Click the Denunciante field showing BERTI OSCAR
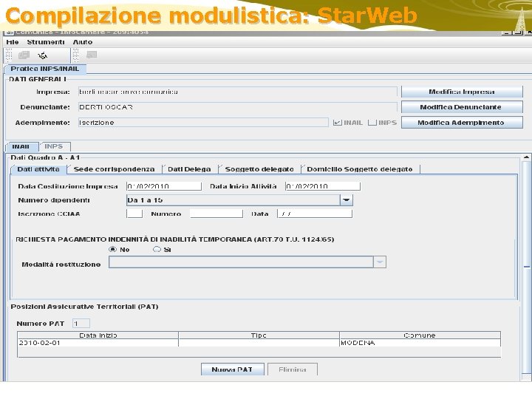Screen dimensions: 532x399 [x=237, y=107]
